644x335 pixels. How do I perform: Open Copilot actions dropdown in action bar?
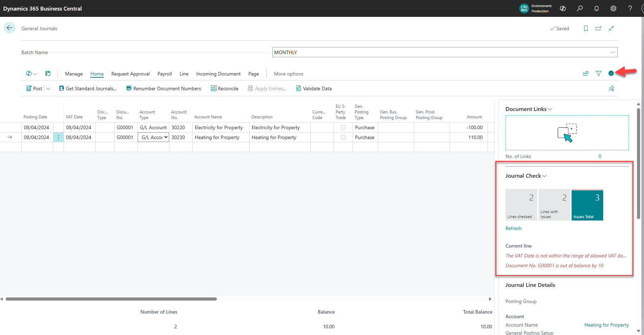pos(32,74)
